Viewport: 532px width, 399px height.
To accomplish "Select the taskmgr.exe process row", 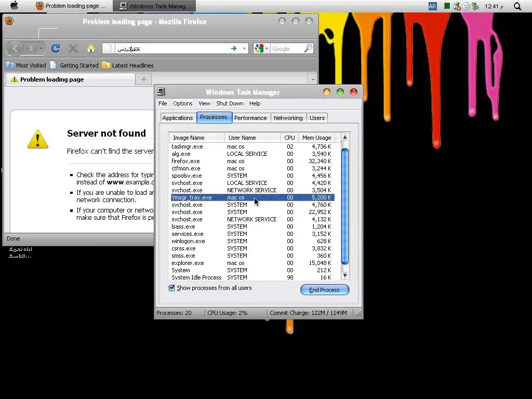I will (252, 147).
